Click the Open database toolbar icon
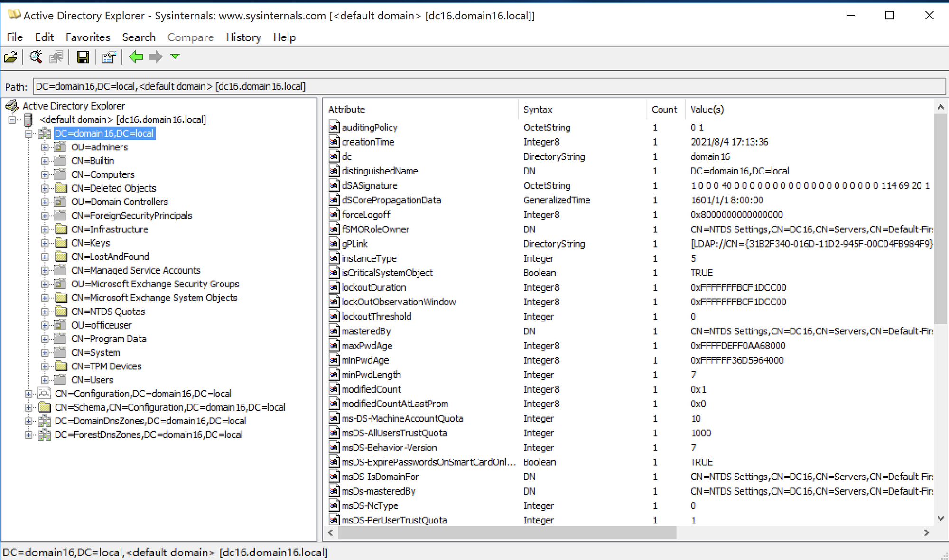949x560 pixels. tap(11, 57)
